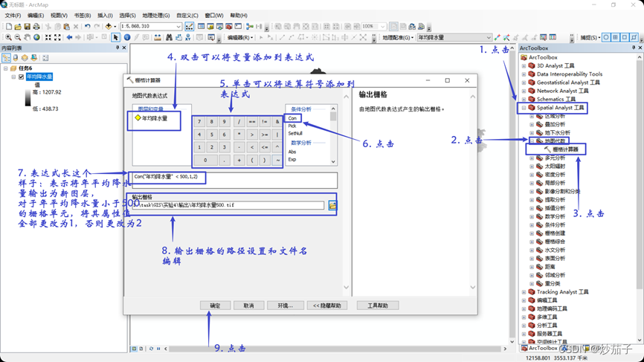Go back to previous extent
The image size is (644, 362).
pyautogui.click(x=69, y=37)
